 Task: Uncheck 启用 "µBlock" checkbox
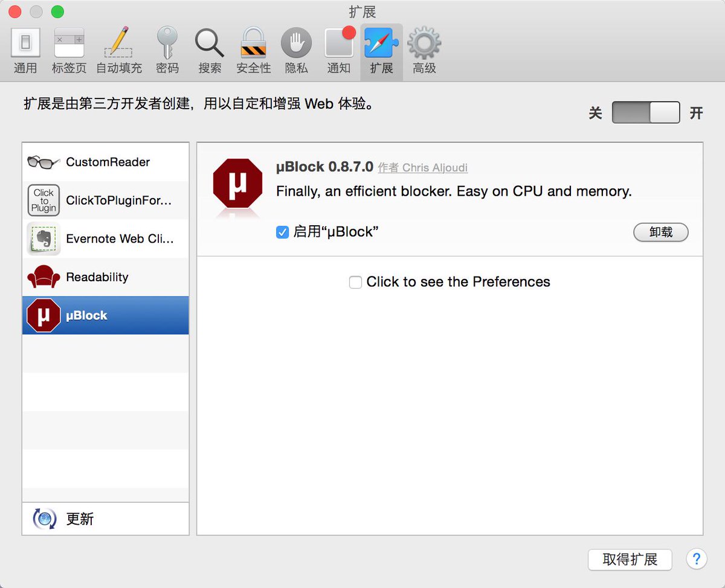[x=282, y=232]
